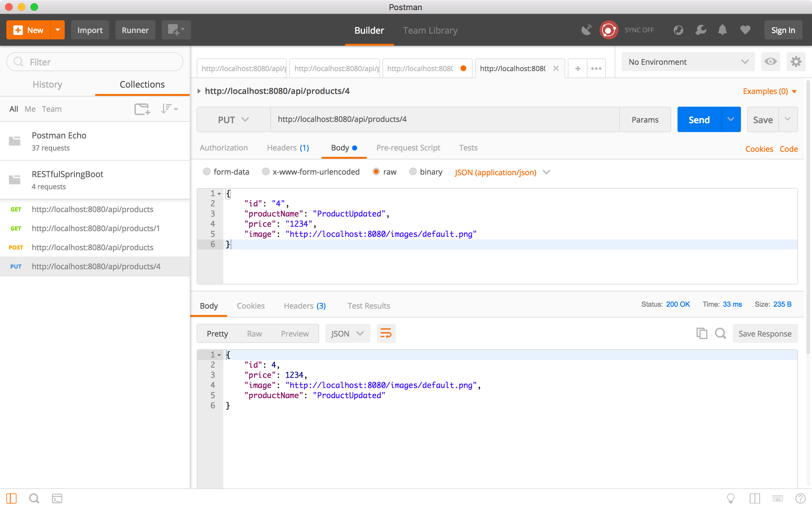Open the tab options ellipsis menu

pos(596,69)
